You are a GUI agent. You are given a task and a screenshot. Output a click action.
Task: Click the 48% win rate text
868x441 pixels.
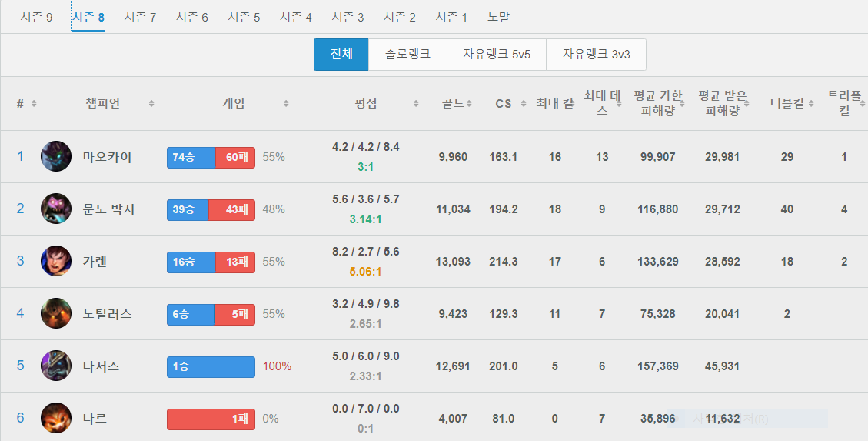274,209
